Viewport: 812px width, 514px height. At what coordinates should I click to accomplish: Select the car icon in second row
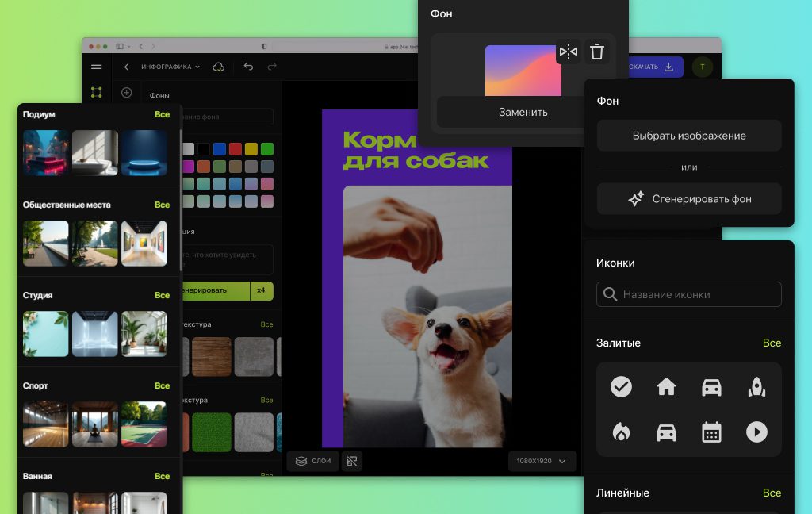tap(666, 432)
